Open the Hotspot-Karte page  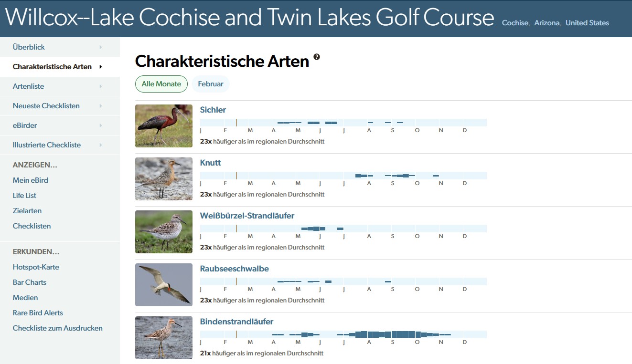(x=36, y=267)
